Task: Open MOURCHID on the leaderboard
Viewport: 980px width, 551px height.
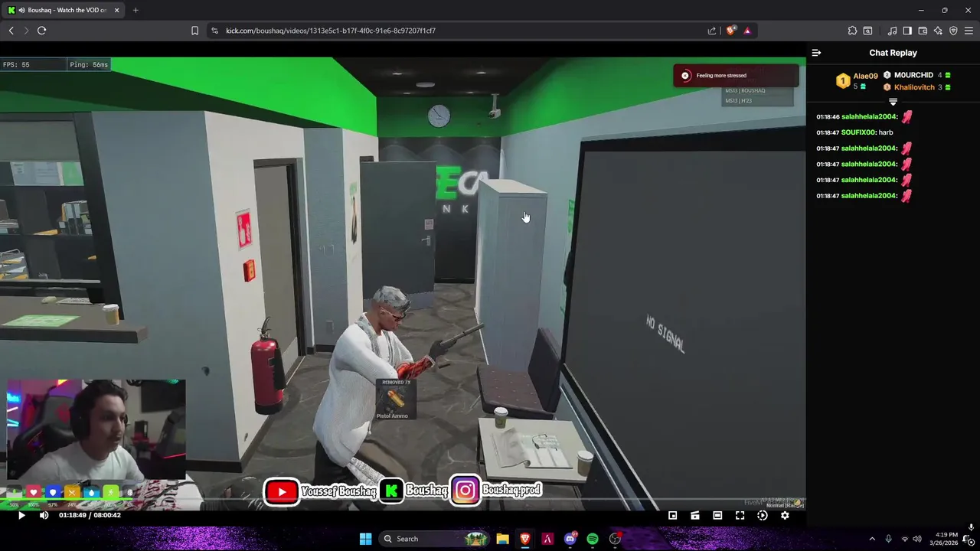Action: click(913, 75)
